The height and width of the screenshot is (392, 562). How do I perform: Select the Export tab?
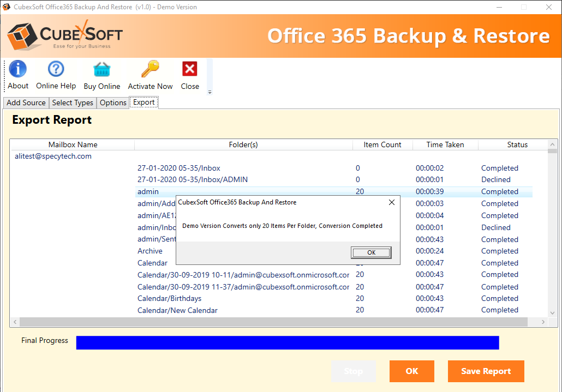pyautogui.click(x=144, y=102)
